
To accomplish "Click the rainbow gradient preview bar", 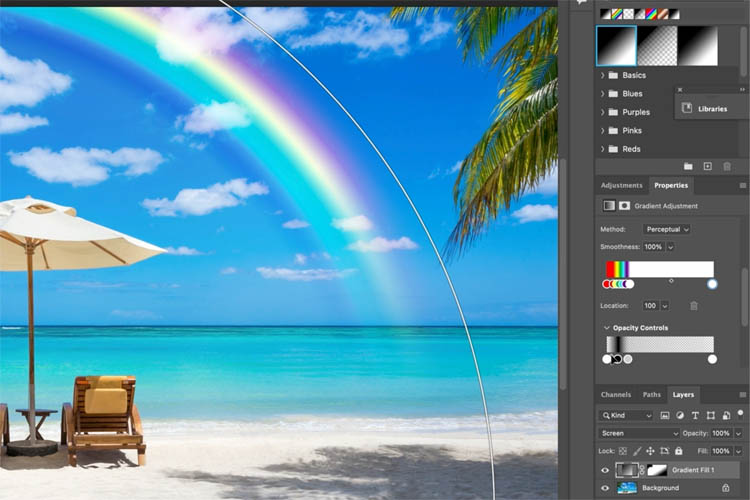I will pos(660,269).
